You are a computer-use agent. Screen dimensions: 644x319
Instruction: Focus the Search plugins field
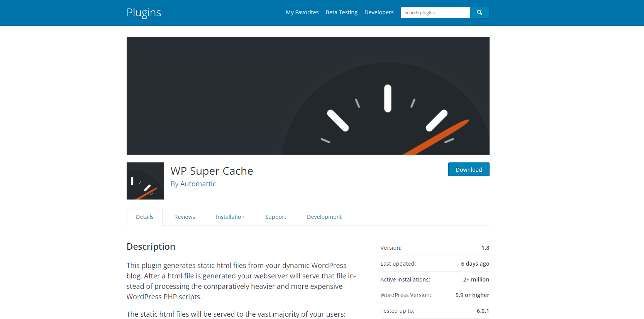436,12
